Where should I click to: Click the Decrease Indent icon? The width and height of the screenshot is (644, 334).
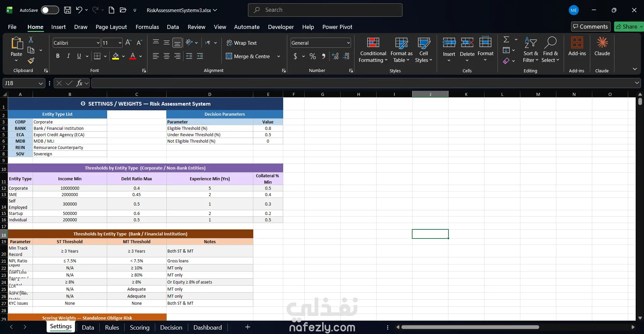click(189, 56)
